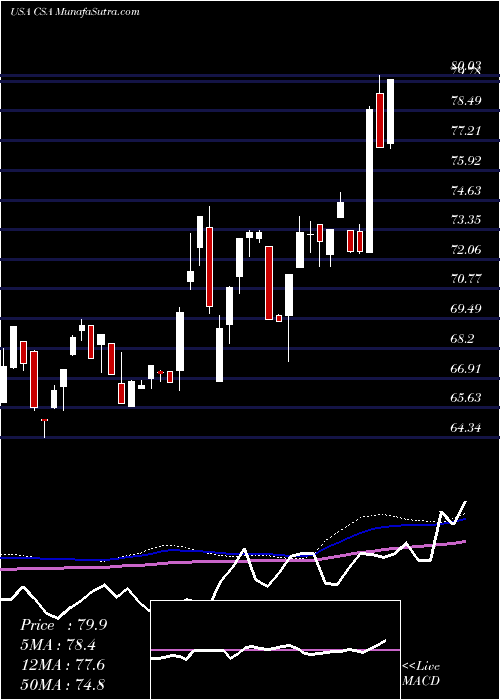Click the 69.49 price axis label
500x700 pixels.
click(467, 308)
